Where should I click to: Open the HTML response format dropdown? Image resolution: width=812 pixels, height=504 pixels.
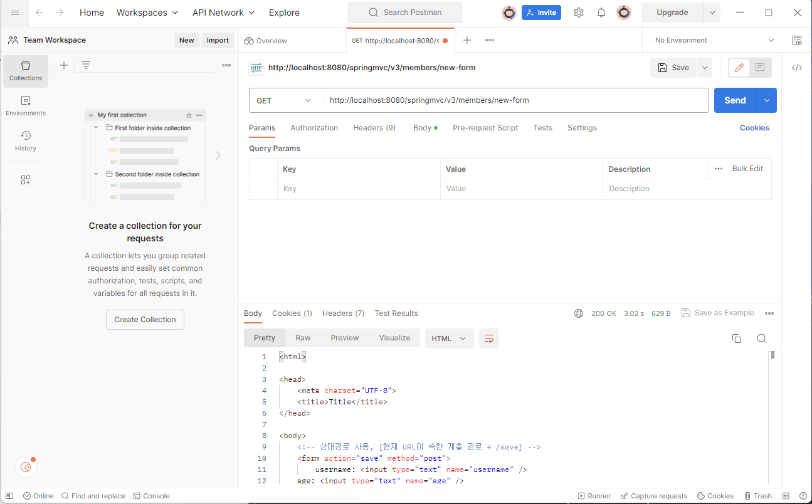click(x=449, y=339)
